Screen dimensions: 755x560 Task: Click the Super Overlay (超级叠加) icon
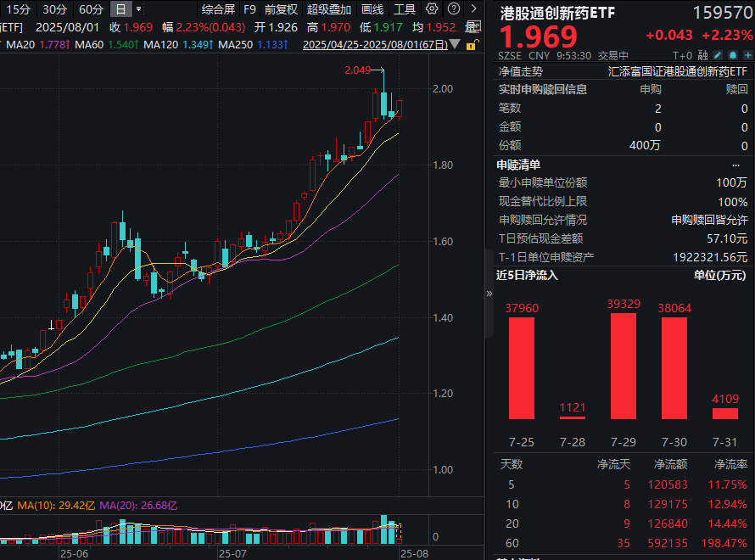pos(329,9)
